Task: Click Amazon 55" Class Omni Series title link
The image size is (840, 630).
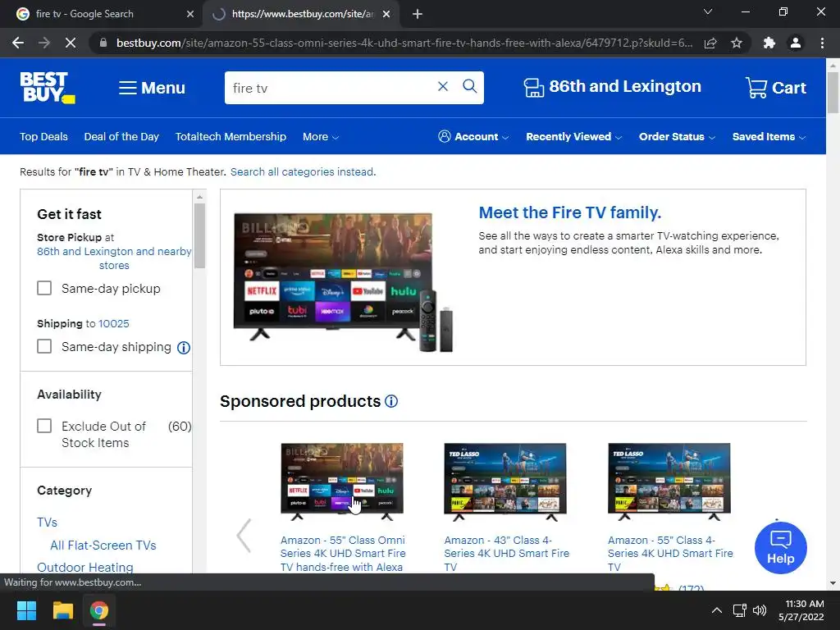Action: coord(343,554)
